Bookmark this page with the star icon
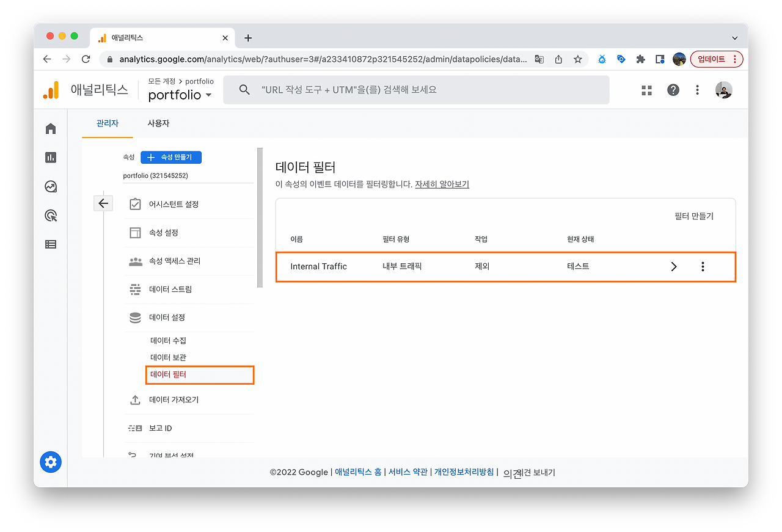The height and width of the screenshot is (532, 782). point(577,59)
